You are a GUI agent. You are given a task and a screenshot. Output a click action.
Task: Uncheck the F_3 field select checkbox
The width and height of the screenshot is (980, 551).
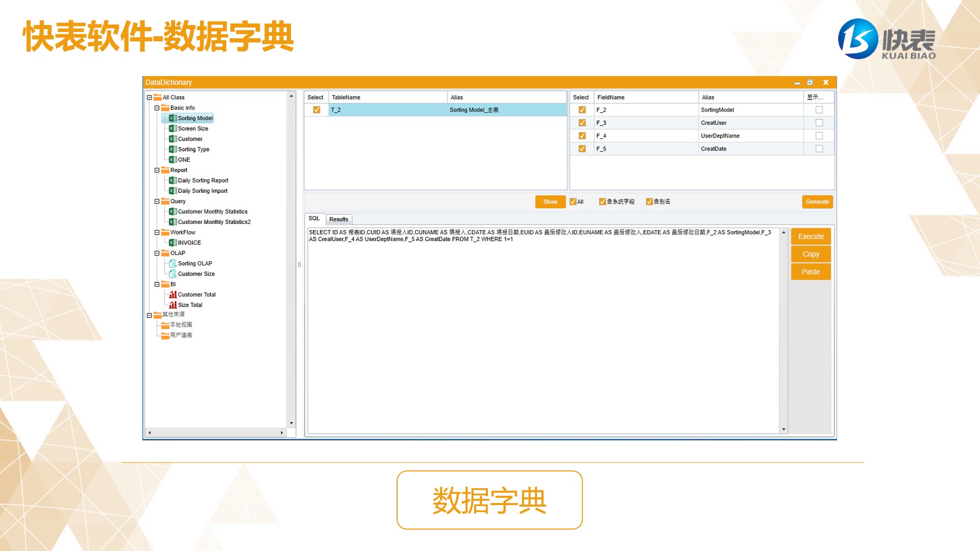tap(582, 122)
